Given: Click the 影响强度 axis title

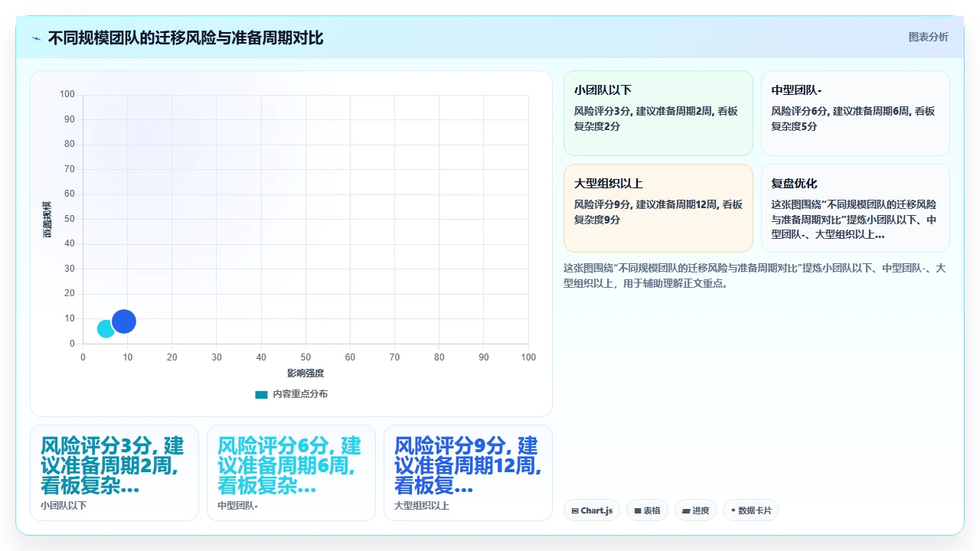Looking at the screenshot, I should pos(305,373).
